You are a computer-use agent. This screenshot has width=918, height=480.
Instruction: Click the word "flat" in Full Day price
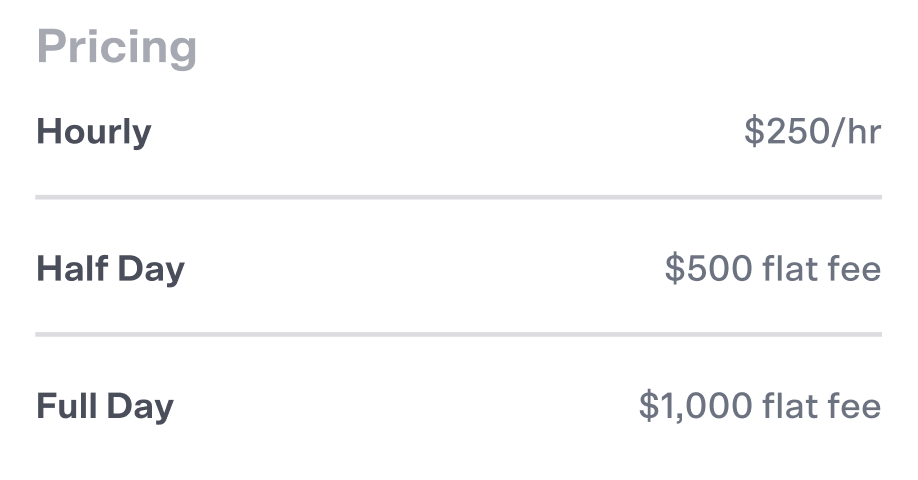(791, 406)
